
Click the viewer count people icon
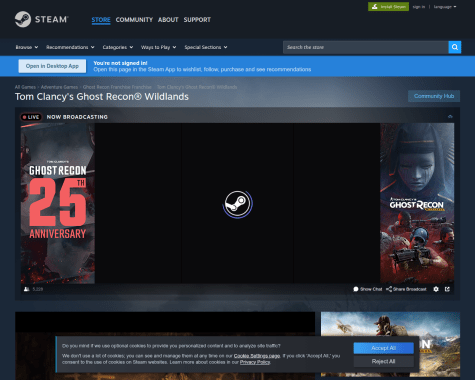coord(27,289)
